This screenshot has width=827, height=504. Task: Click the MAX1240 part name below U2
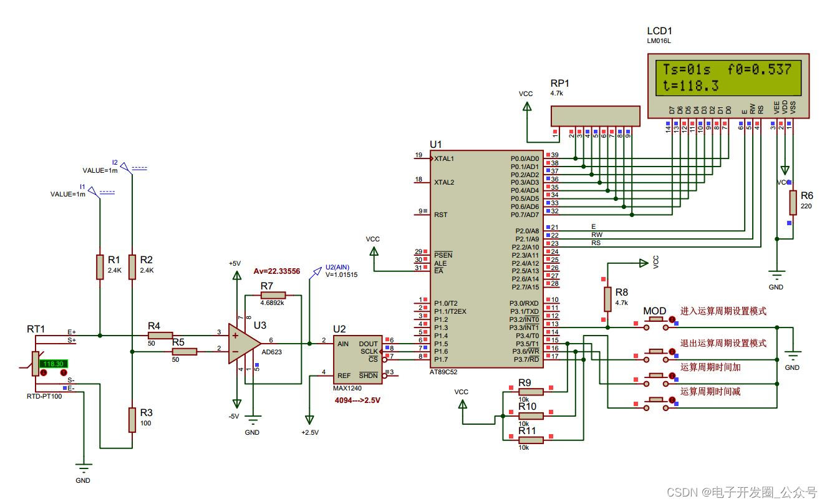[346, 388]
